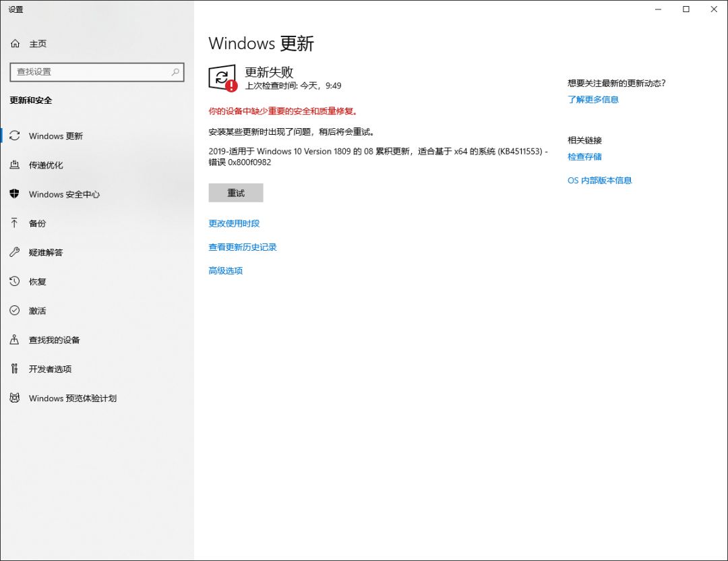The width and height of the screenshot is (728, 561).
Task: Open the 高级选项 link
Action: [x=224, y=270]
